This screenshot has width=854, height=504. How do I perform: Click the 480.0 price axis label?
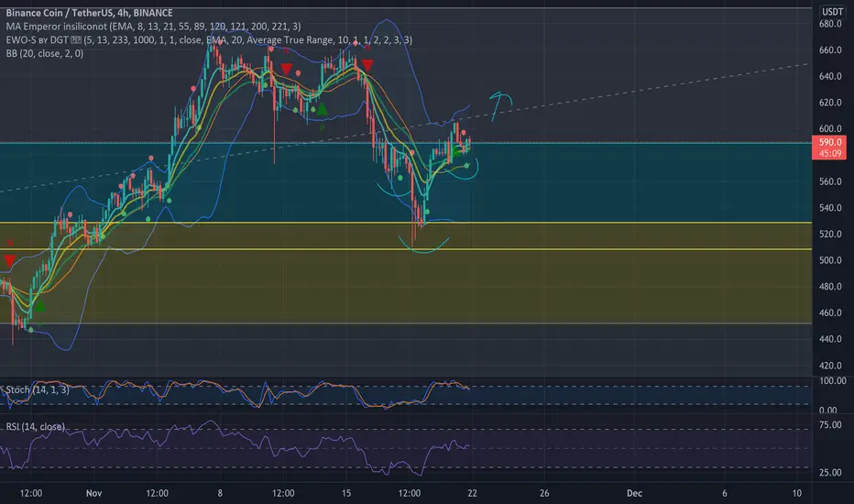830,287
